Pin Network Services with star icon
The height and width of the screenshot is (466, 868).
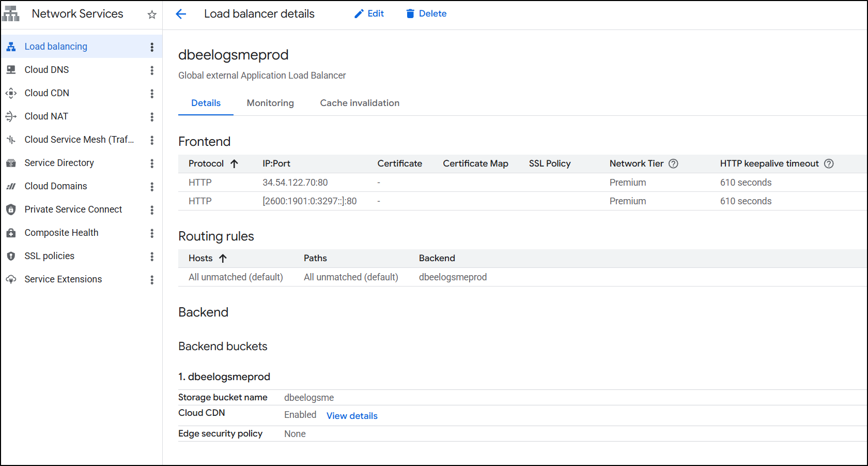tap(152, 14)
